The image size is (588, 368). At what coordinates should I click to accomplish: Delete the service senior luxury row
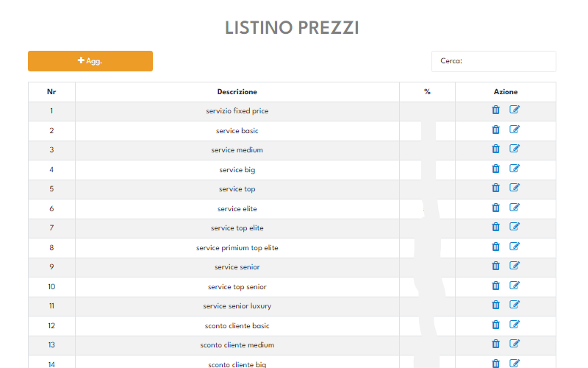click(x=495, y=305)
